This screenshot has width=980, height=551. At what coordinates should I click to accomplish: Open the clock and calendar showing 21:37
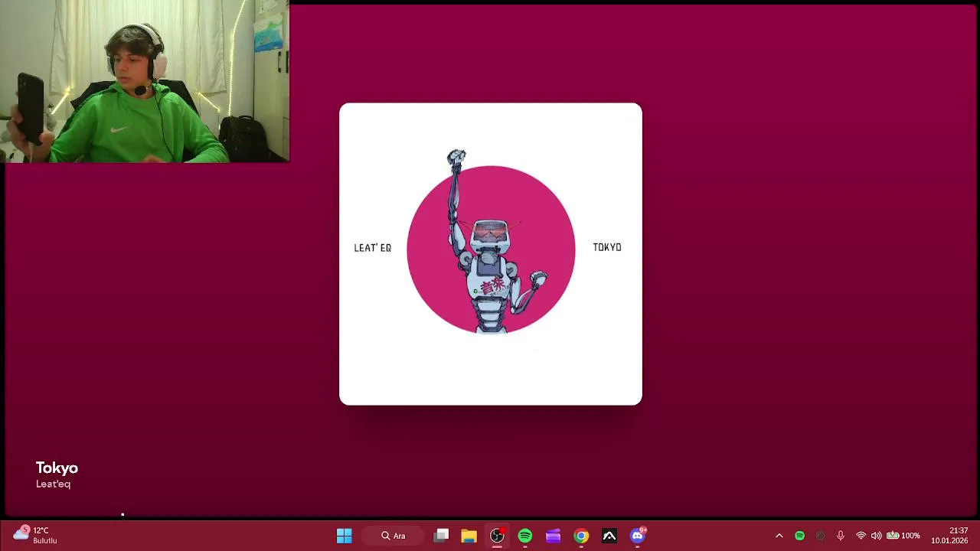coord(949,536)
